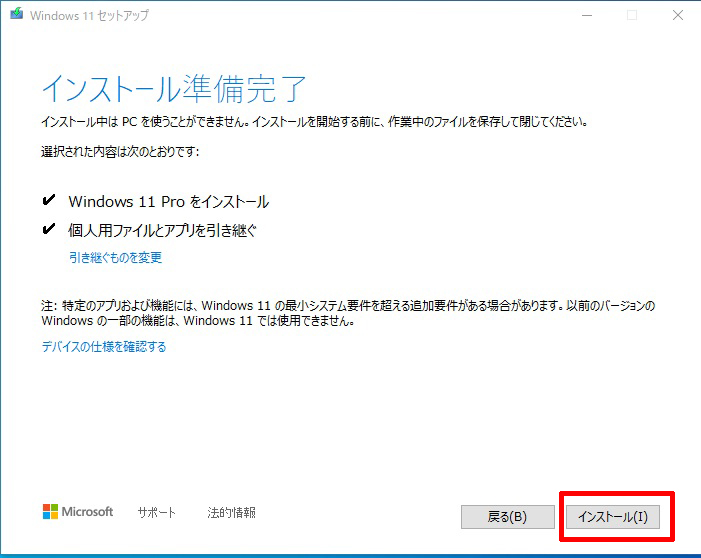Screen dimensions: 701x558
Task: Open the デバイスの仕様を確認する link
Action: tap(104, 347)
